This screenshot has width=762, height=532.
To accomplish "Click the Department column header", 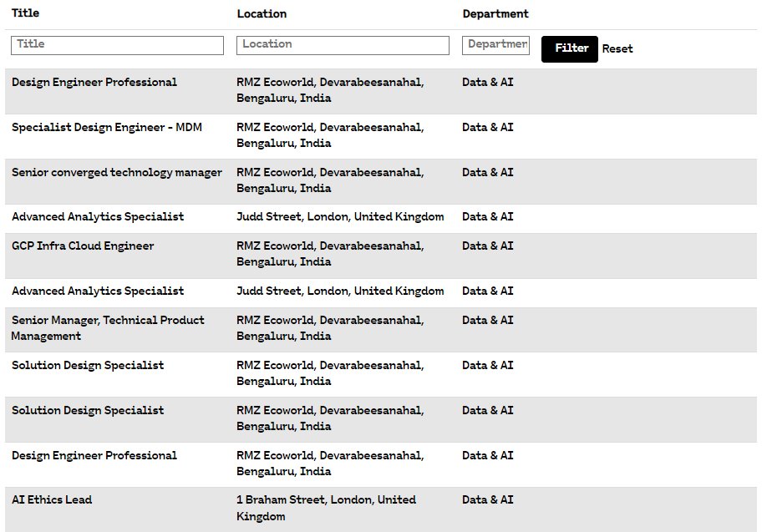I will pos(495,14).
